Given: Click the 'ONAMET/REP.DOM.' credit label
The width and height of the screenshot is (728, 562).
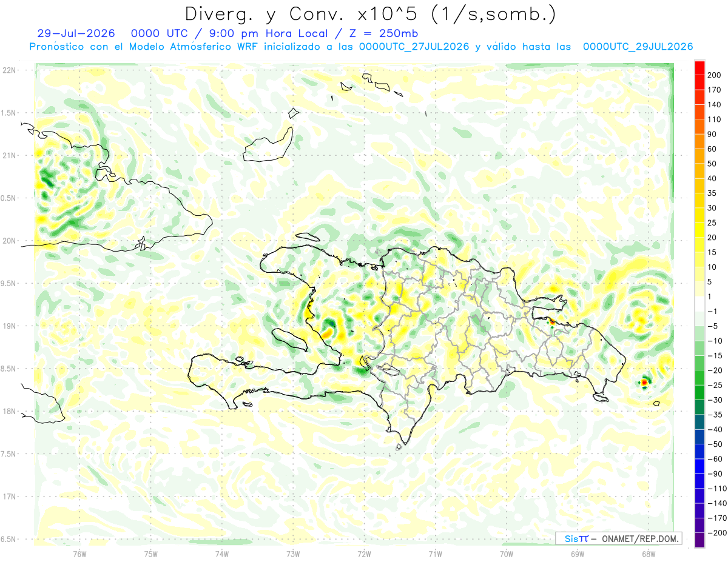Looking at the screenshot, I should (639, 538).
